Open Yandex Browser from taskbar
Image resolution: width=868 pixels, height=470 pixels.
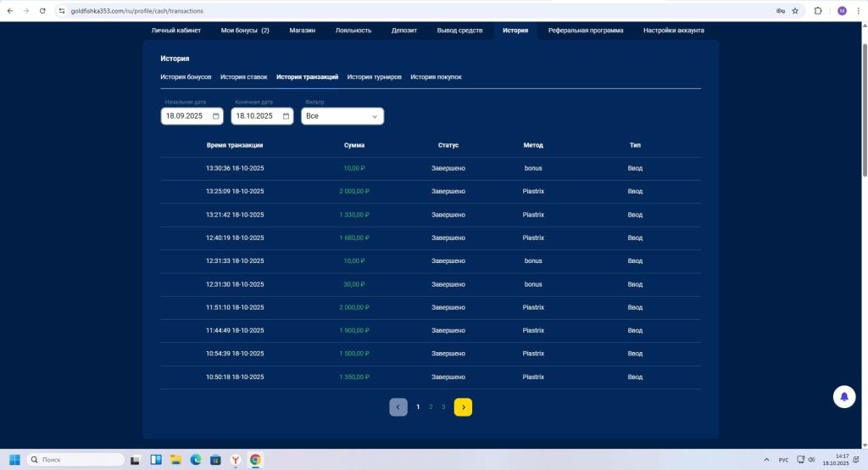(x=236, y=460)
